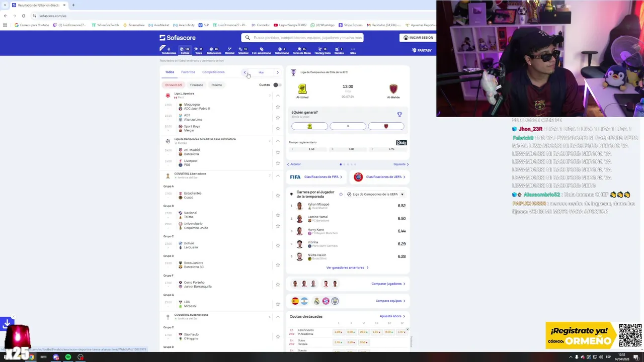The image size is (644, 362).
Task: Click the search field for matches and teams
Action: coord(302,38)
